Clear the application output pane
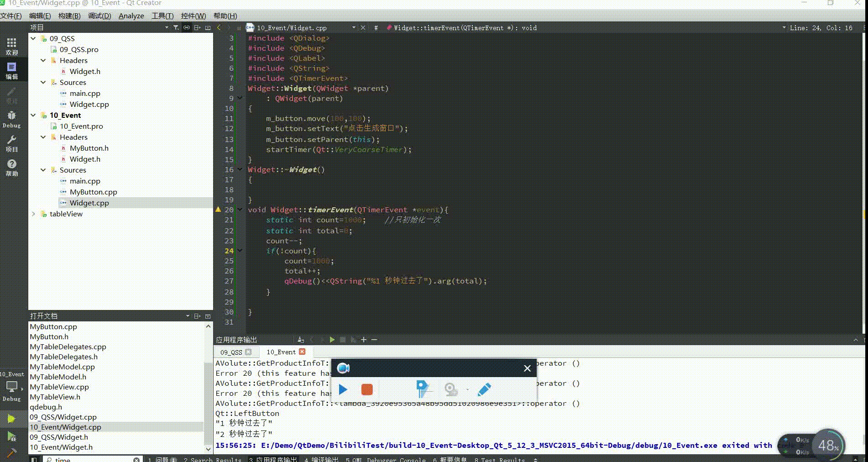This screenshot has height=462, width=868. tap(300, 340)
